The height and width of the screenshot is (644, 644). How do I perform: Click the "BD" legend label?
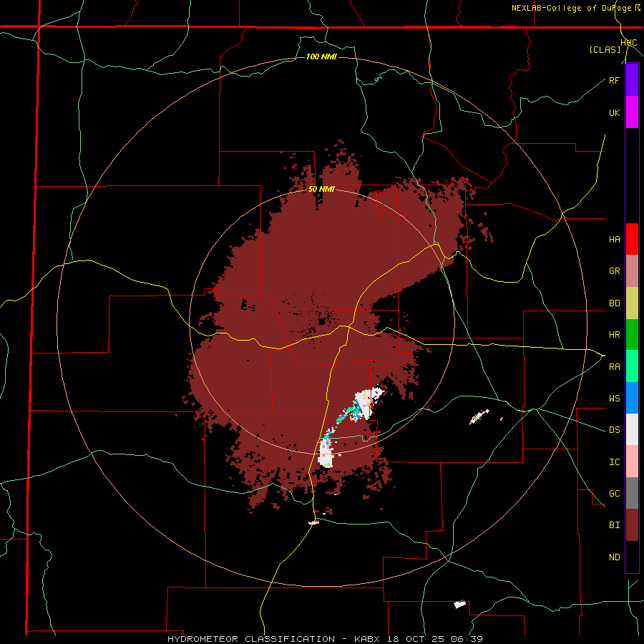coord(614,303)
